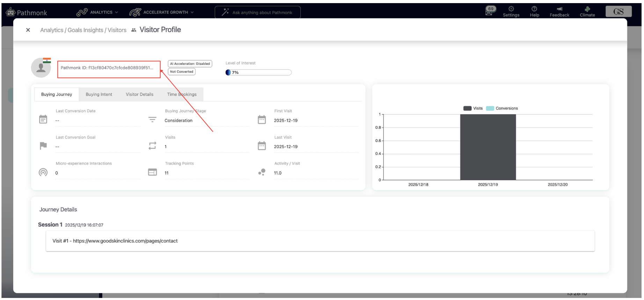644x300 pixels.
Task: Click the Last Visit calendar icon
Action: [x=262, y=145]
